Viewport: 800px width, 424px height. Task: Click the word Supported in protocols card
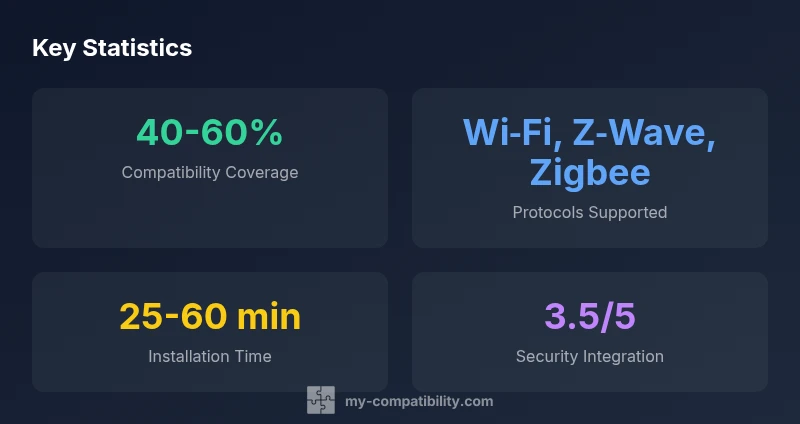click(x=629, y=212)
